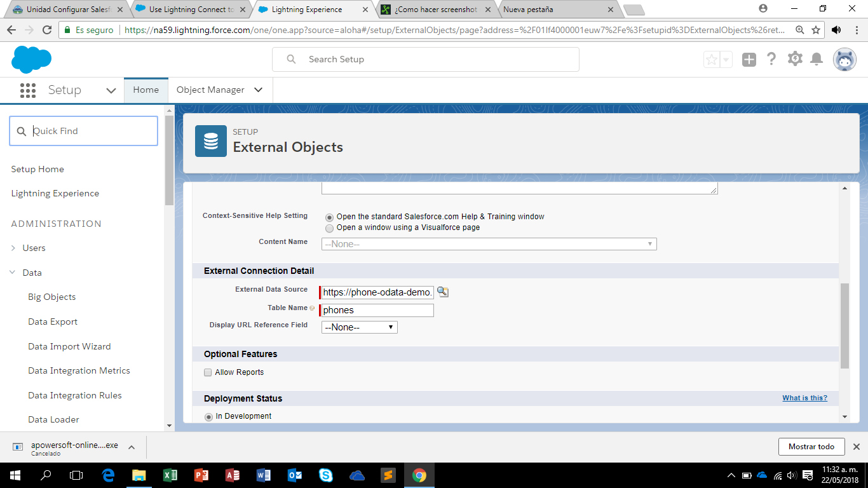Open the user profile avatar
This screenshot has width=868, height=488.
tap(844, 60)
